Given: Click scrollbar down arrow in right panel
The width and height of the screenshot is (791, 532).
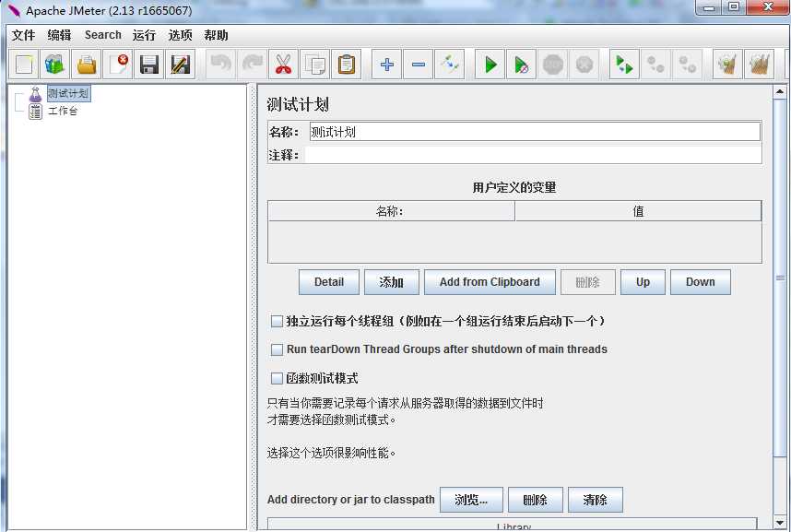Looking at the screenshot, I should pos(780,523).
